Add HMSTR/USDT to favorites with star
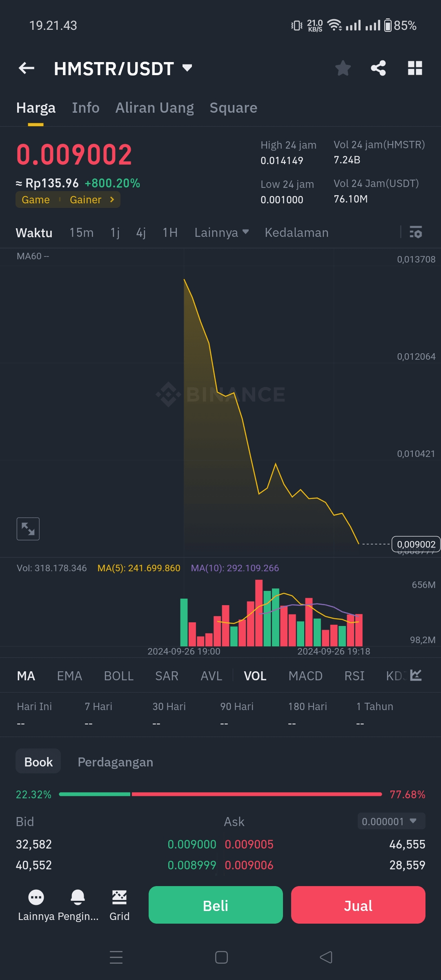 click(343, 68)
